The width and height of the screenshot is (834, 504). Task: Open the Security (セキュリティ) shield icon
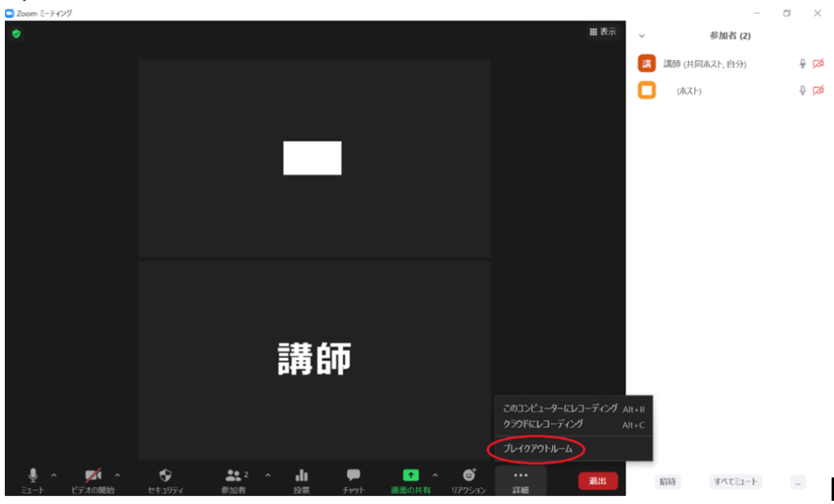(x=165, y=475)
